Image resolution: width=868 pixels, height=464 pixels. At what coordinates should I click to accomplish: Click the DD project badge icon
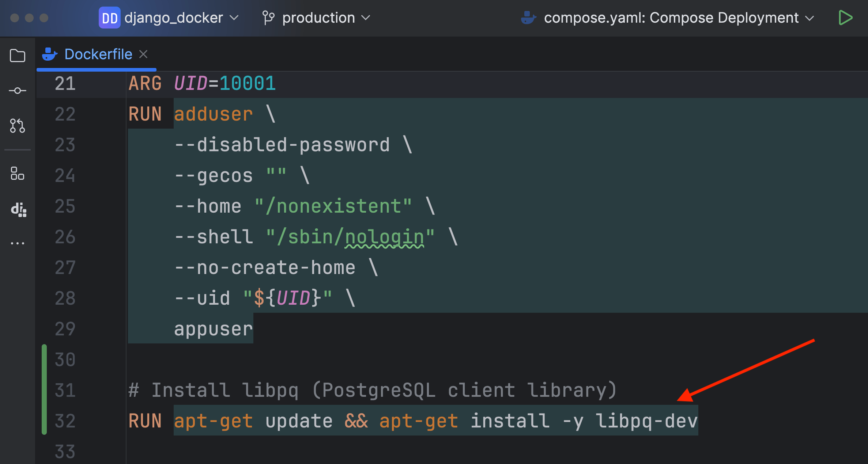(x=109, y=18)
